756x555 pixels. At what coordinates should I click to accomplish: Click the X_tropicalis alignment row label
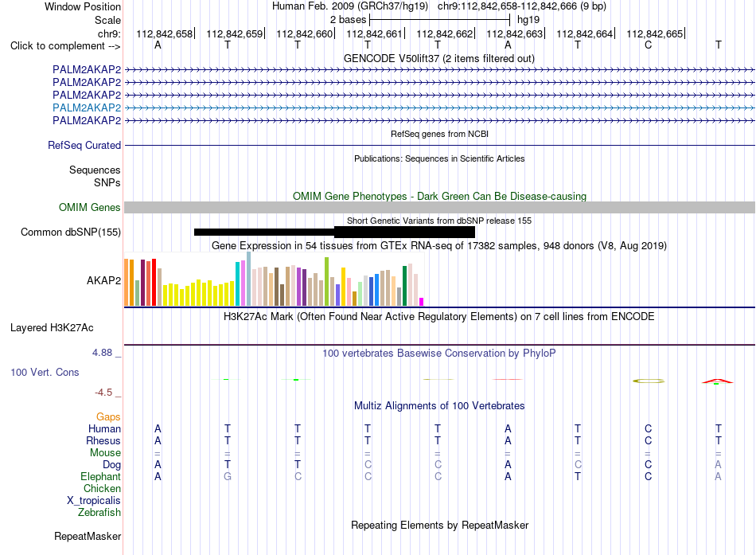pos(94,501)
